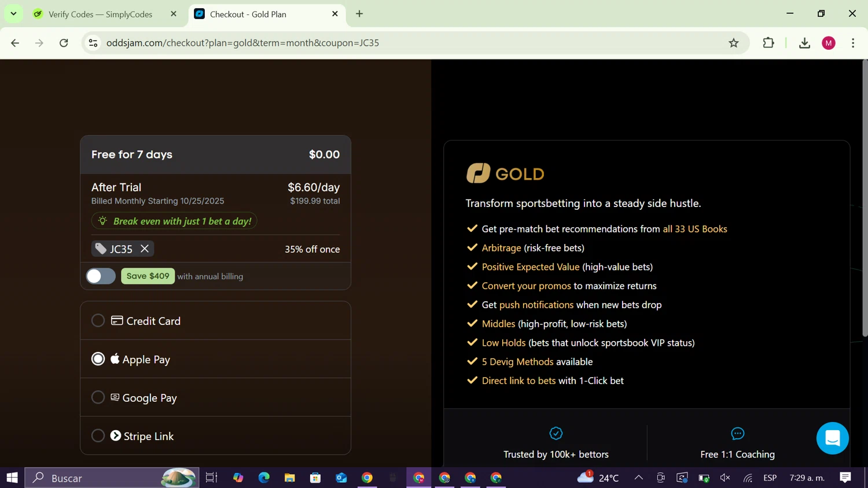Viewport: 868px width, 488px height.
Task: Open Copilot from taskbar
Action: click(x=238, y=478)
